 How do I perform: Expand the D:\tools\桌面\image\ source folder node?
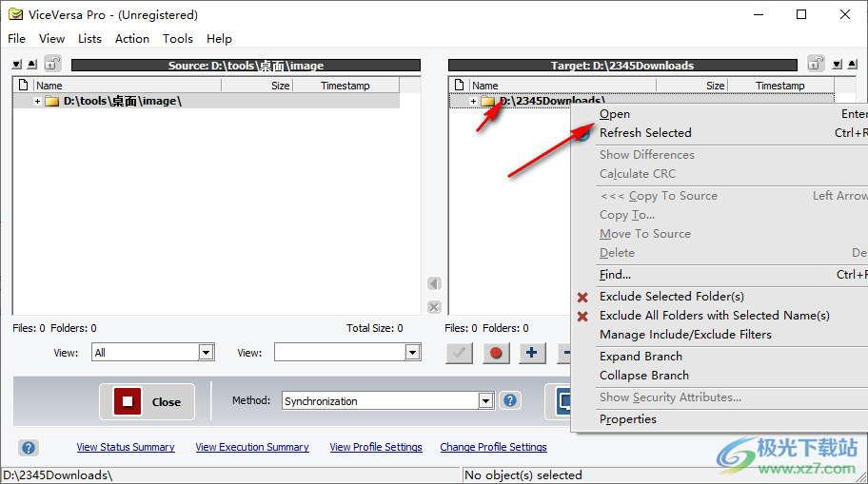coord(37,101)
